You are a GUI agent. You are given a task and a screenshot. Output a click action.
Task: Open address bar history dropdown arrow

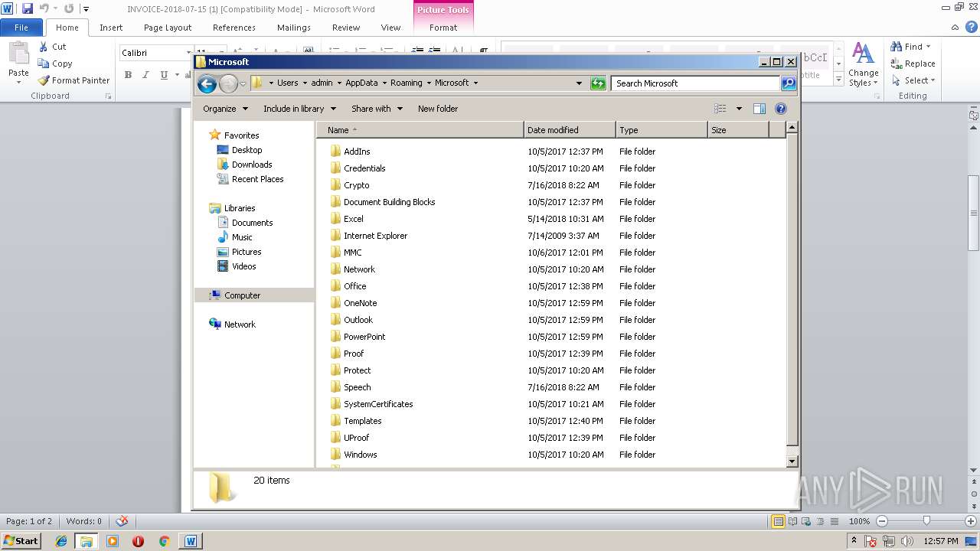click(x=579, y=83)
